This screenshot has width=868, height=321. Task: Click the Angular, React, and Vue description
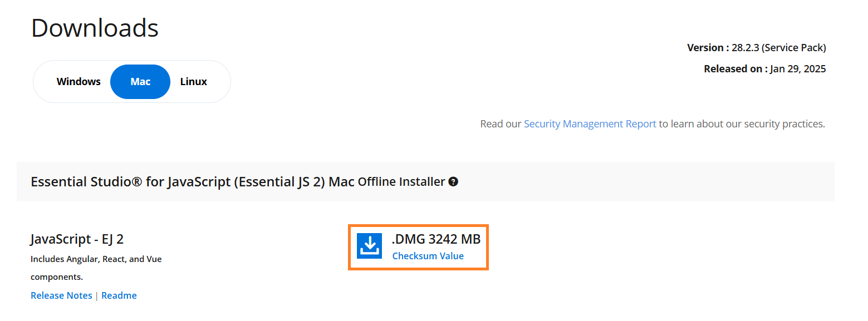pyautogui.click(x=96, y=259)
